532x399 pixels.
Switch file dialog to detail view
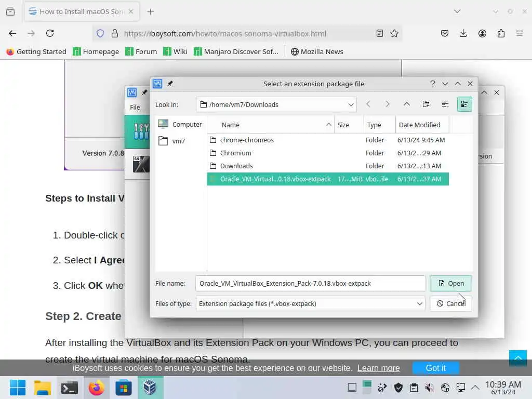coord(464,104)
